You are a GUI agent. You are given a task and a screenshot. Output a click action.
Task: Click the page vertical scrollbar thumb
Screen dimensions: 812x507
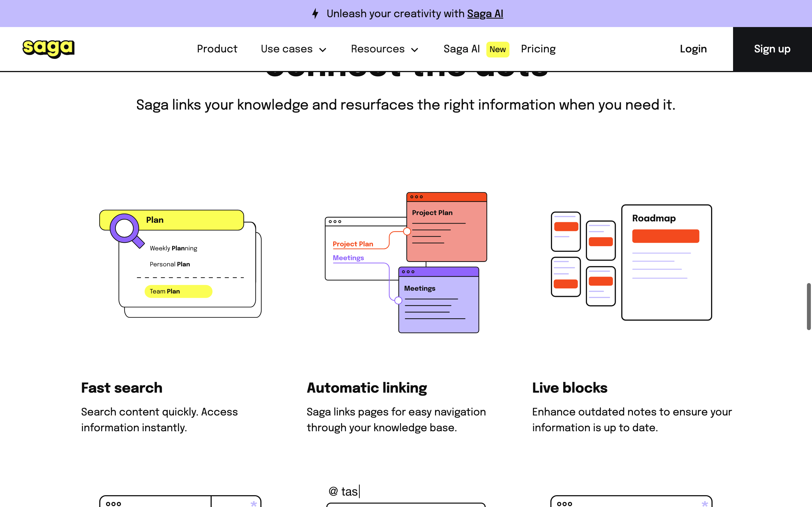pos(809,306)
